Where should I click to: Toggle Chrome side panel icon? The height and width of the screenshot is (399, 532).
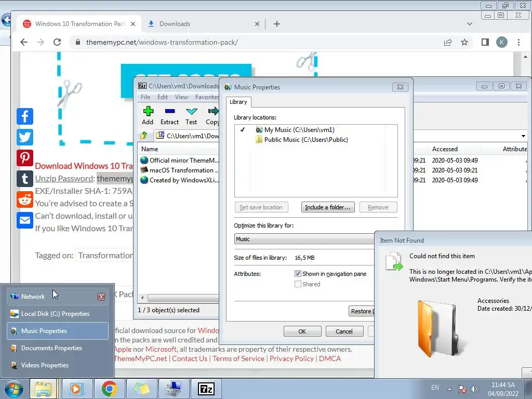(x=485, y=42)
